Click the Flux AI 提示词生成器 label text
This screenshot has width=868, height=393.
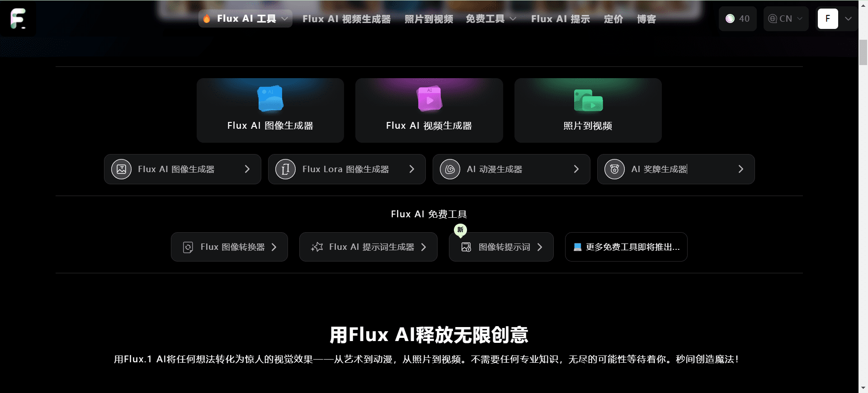(x=372, y=247)
